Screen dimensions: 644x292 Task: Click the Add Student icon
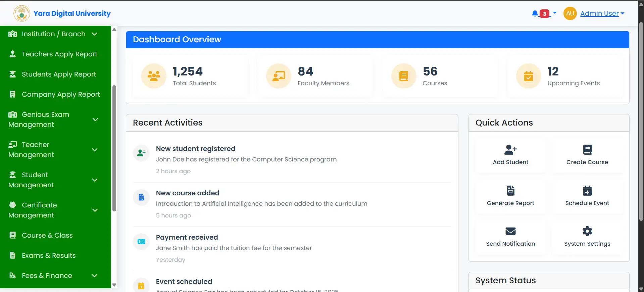(510, 150)
